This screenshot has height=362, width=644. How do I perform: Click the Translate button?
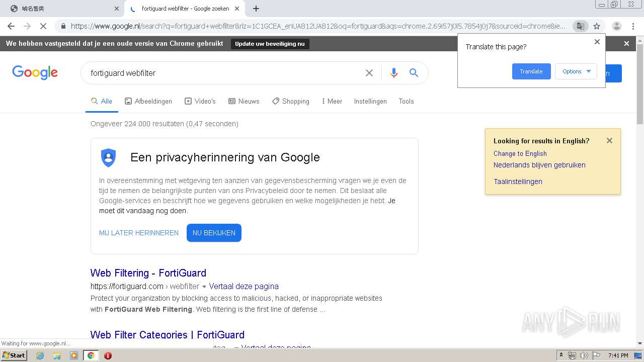pyautogui.click(x=531, y=71)
